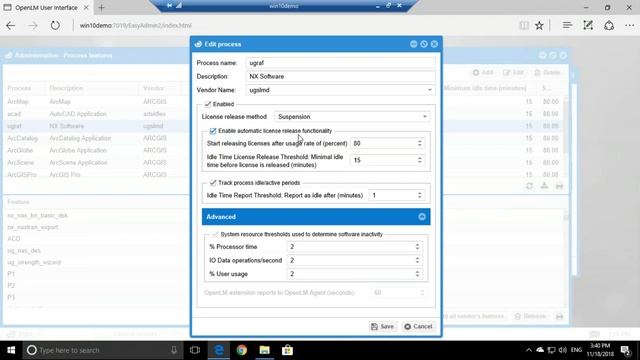The height and width of the screenshot is (360, 640).
Task: Click the browser Forward arrow
Action: click(x=33, y=25)
